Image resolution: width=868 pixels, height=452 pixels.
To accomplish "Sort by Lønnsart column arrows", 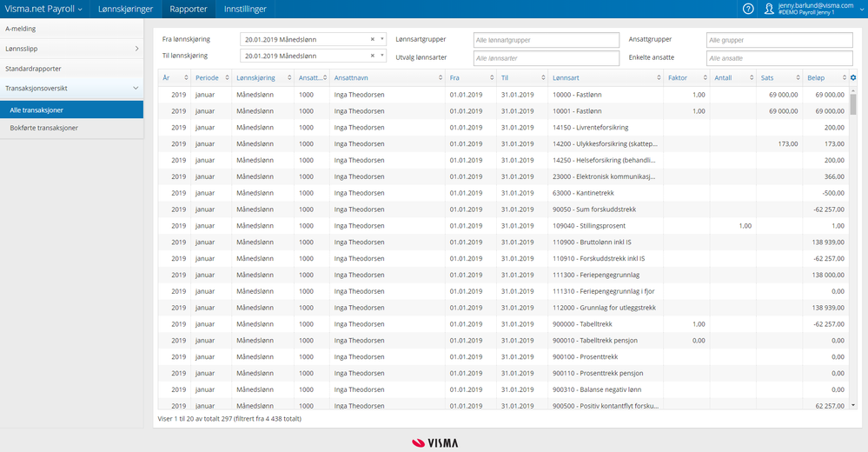I will tap(659, 77).
